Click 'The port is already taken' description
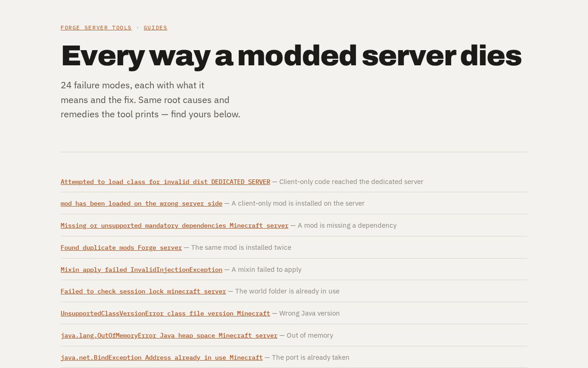 pyautogui.click(x=311, y=357)
